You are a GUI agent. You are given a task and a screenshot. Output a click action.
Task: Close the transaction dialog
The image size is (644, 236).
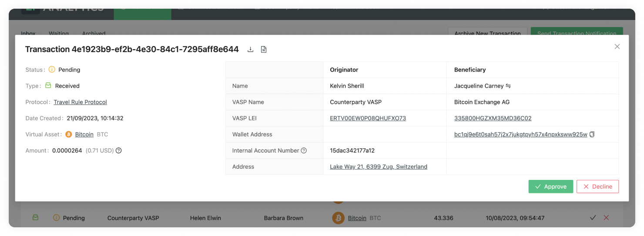click(x=617, y=47)
